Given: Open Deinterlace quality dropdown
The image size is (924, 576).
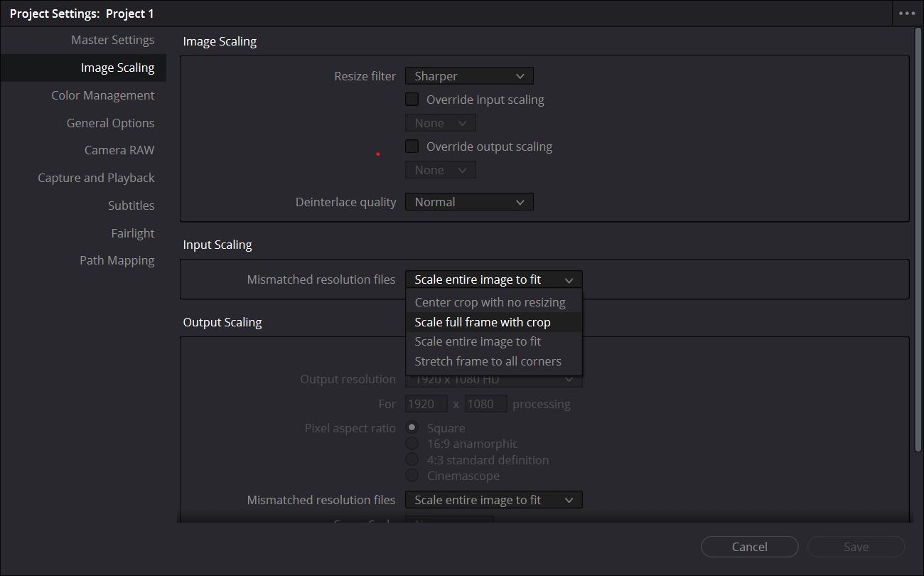Looking at the screenshot, I should [469, 202].
